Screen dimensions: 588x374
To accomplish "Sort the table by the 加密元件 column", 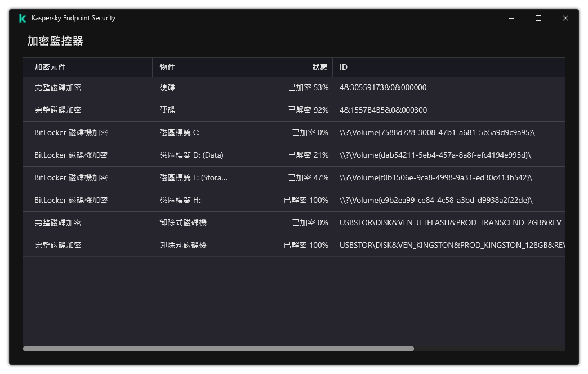I will (51, 67).
